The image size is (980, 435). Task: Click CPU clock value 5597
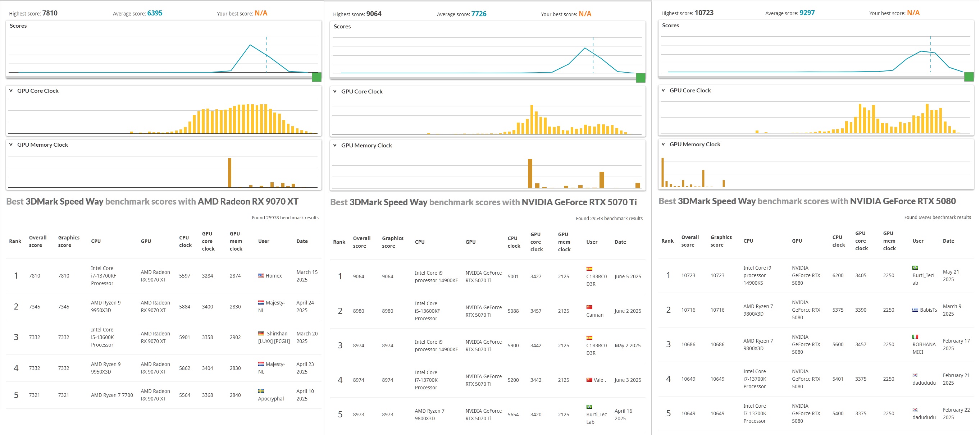(x=184, y=276)
